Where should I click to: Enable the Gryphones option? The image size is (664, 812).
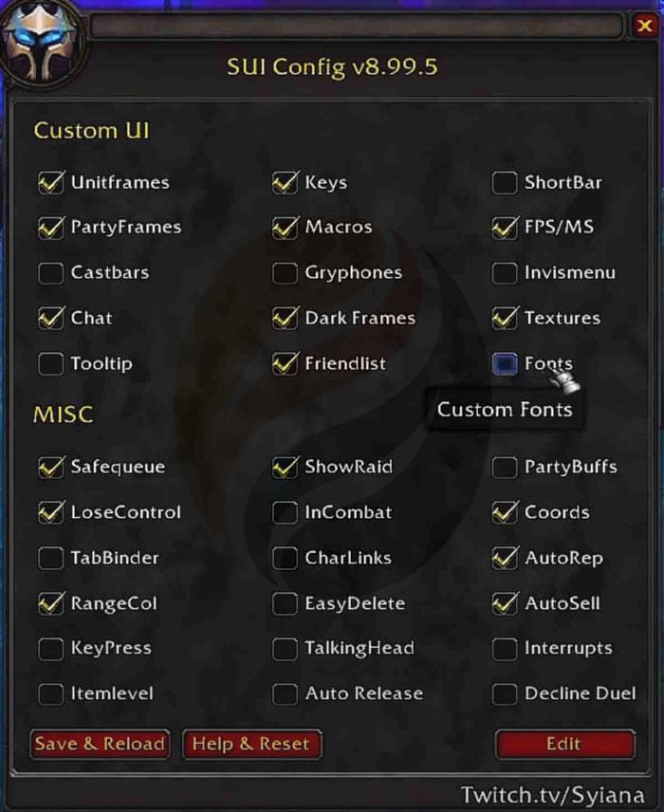[x=286, y=272]
